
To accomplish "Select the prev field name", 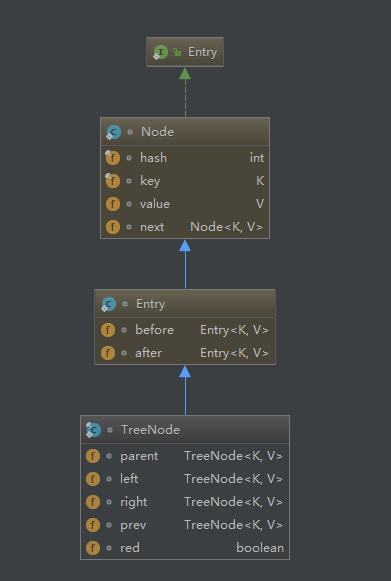I will pyautogui.click(x=133, y=525).
